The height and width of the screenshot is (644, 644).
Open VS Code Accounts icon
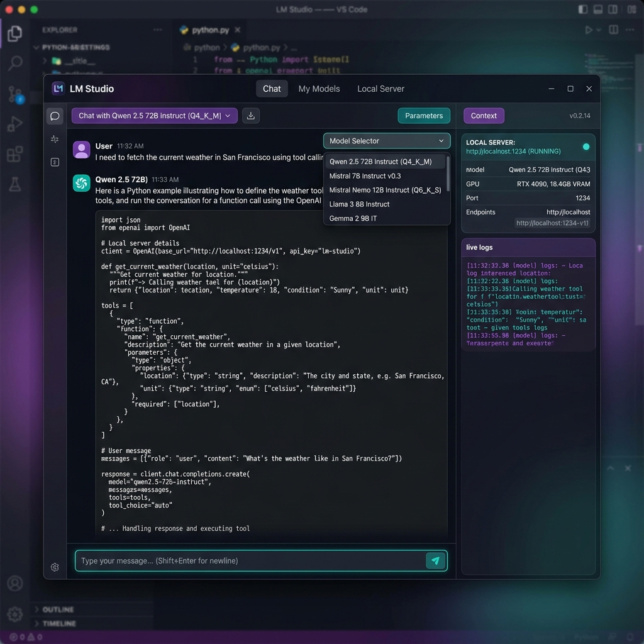tap(15, 583)
